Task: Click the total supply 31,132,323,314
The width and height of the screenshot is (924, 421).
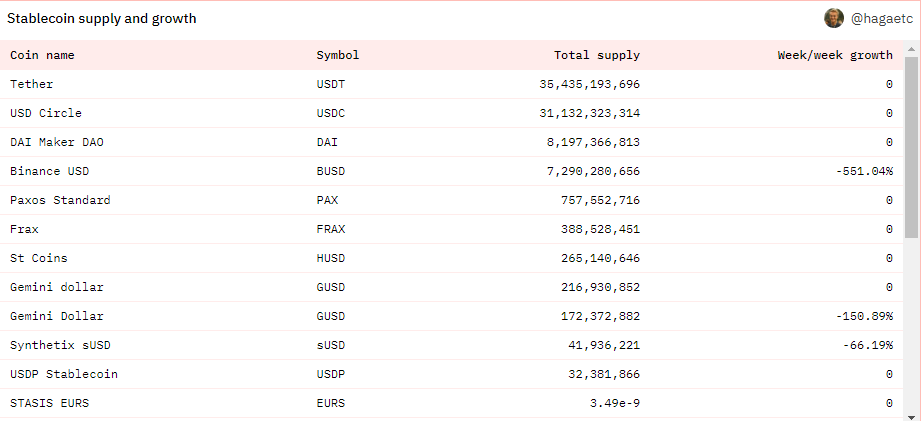Action: click(589, 113)
